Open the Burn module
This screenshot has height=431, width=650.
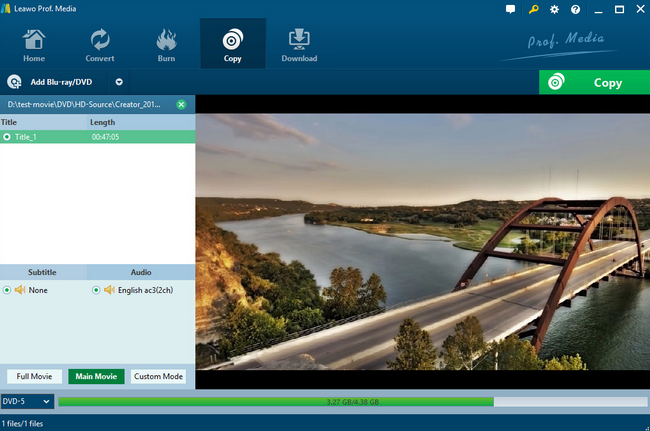point(166,45)
